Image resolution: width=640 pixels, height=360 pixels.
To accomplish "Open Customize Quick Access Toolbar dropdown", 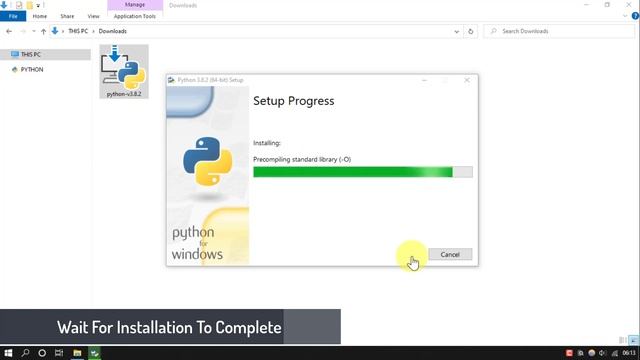I will (38, 6).
